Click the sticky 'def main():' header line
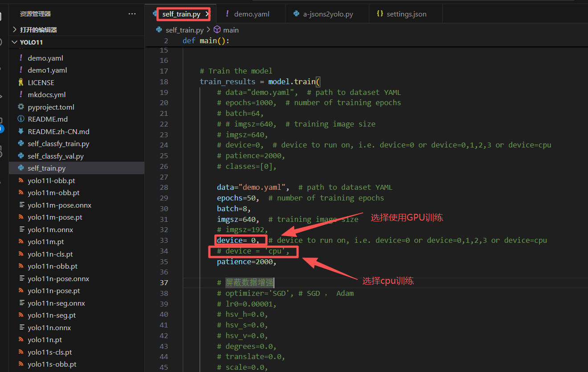 pos(206,41)
